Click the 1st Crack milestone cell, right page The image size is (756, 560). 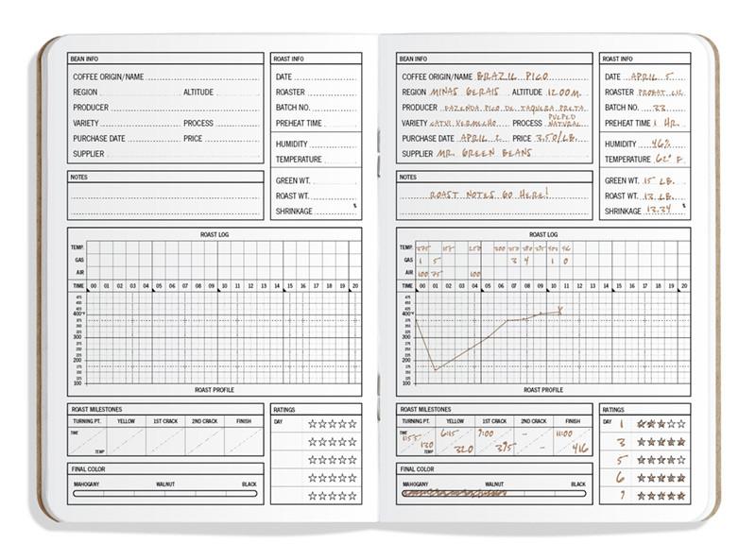(x=494, y=441)
